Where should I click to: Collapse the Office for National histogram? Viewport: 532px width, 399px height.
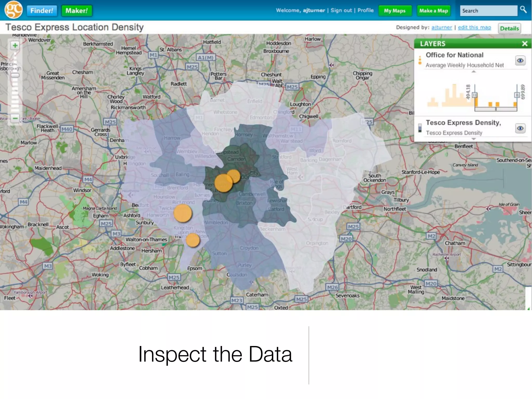[474, 72]
